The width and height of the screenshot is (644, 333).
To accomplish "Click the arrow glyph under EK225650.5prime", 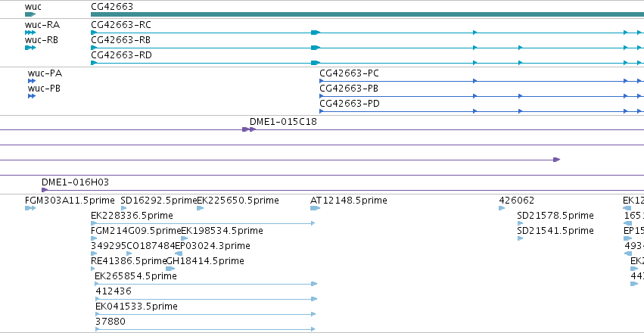I will pyautogui.click(x=201, y=208).
